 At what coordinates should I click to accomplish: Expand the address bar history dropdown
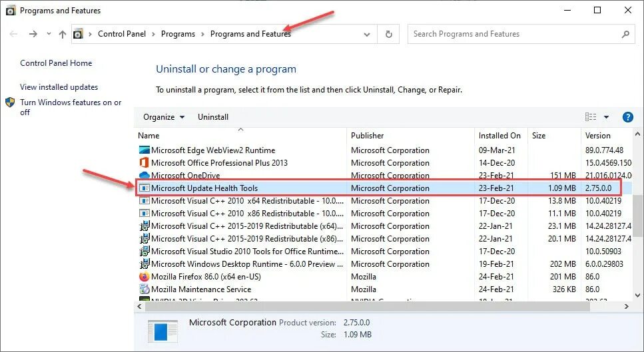367,34
